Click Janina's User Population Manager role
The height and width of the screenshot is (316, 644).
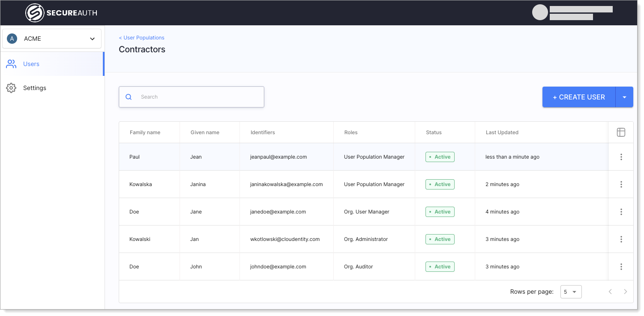click(374, 184)
